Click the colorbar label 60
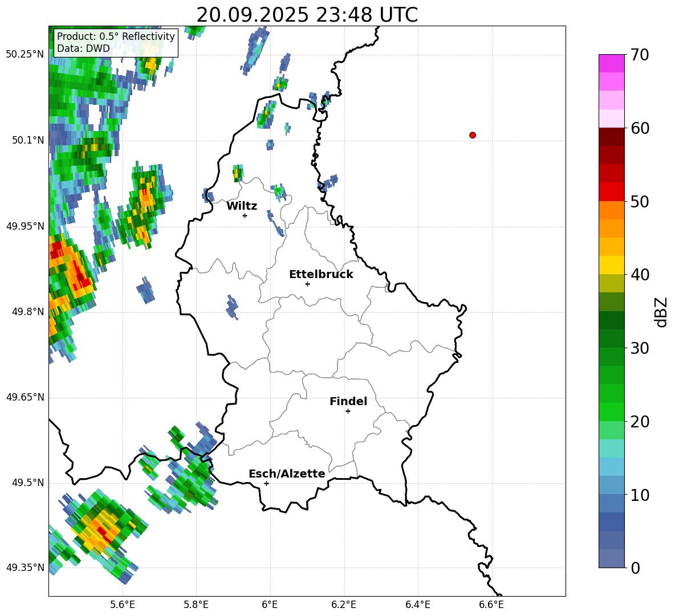Image resolution: width=675 pixels, height=616 pixels. (x=640, y=128)
